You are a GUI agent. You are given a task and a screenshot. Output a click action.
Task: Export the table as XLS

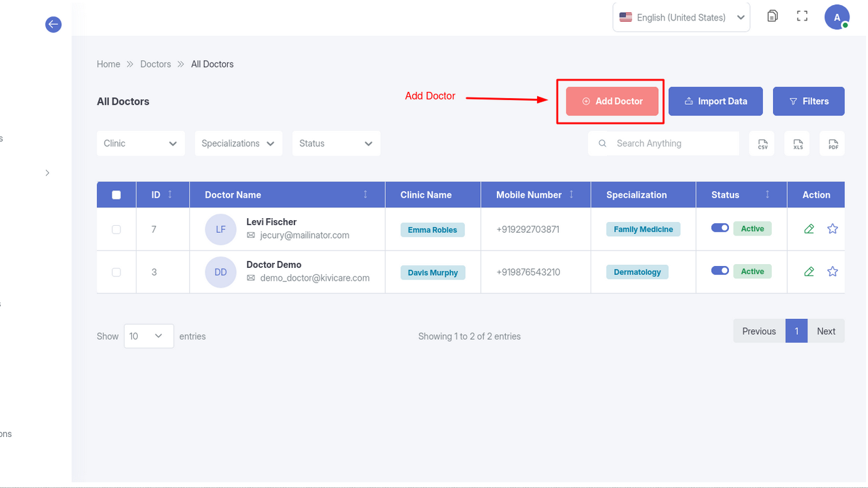click(798, 144)
